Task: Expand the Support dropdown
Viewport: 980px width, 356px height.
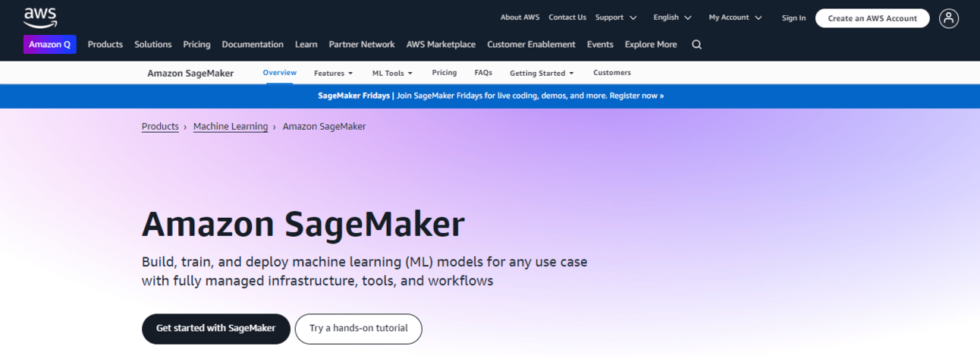Action: click(616, 17)
